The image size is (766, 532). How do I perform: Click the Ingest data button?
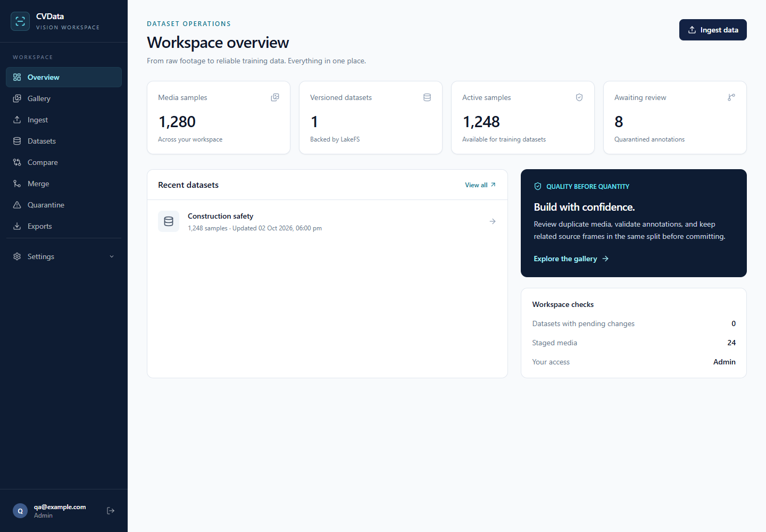pos(713,30)
